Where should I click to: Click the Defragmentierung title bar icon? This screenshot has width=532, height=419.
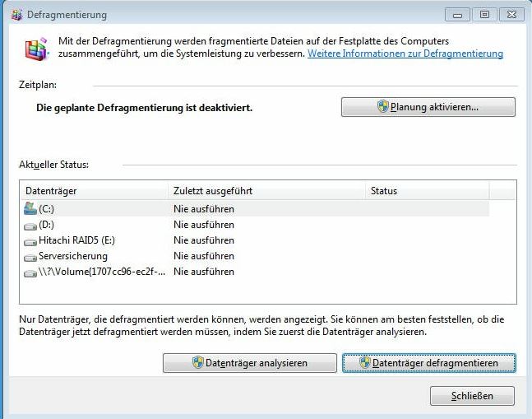16,15
